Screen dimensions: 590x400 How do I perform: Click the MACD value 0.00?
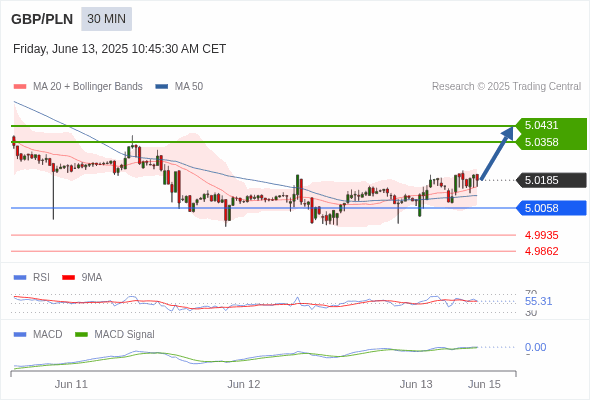[x=535, y=347]
